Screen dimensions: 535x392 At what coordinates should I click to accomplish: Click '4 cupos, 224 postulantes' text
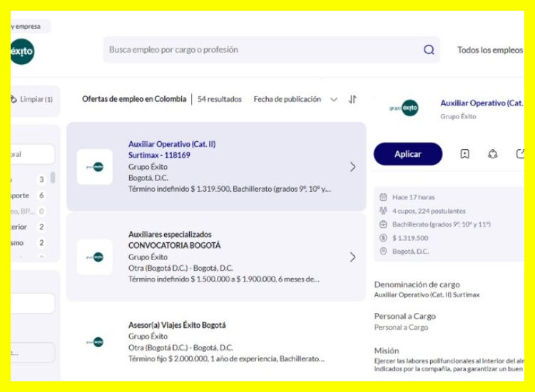click(x=429, y=211)
